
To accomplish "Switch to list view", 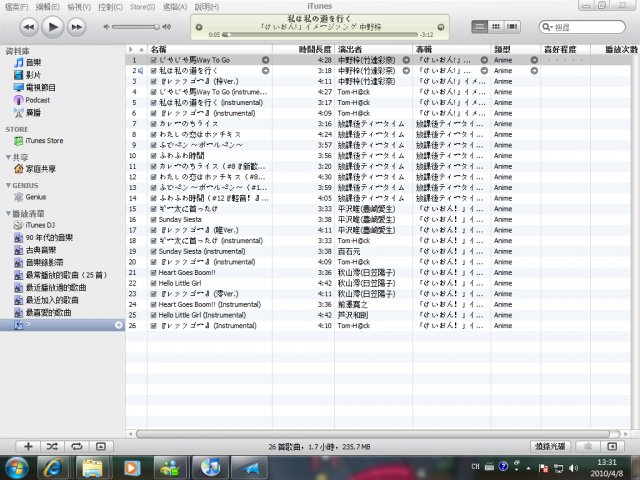I will click(480, 27).
